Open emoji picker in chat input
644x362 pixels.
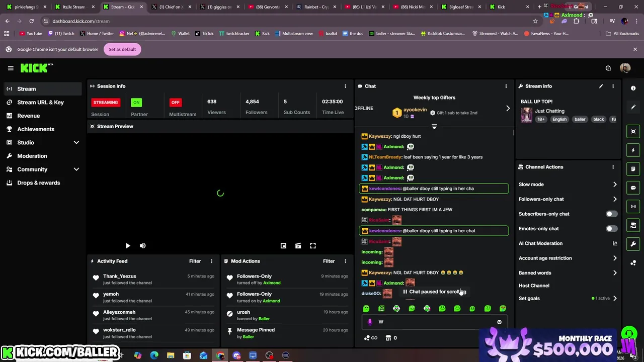499,322
